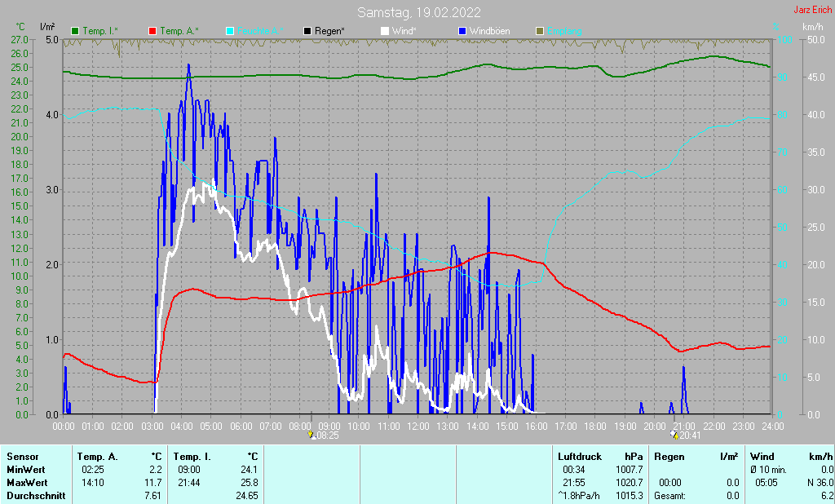Select the 'Empfang' legend label

point(564,31)
